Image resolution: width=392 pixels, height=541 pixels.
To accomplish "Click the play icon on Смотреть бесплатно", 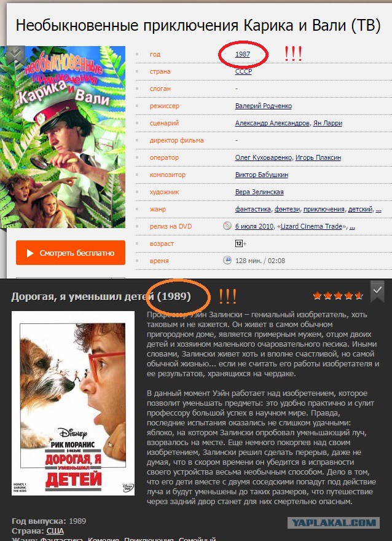I will pyautogui.click(x=30, y=253).
